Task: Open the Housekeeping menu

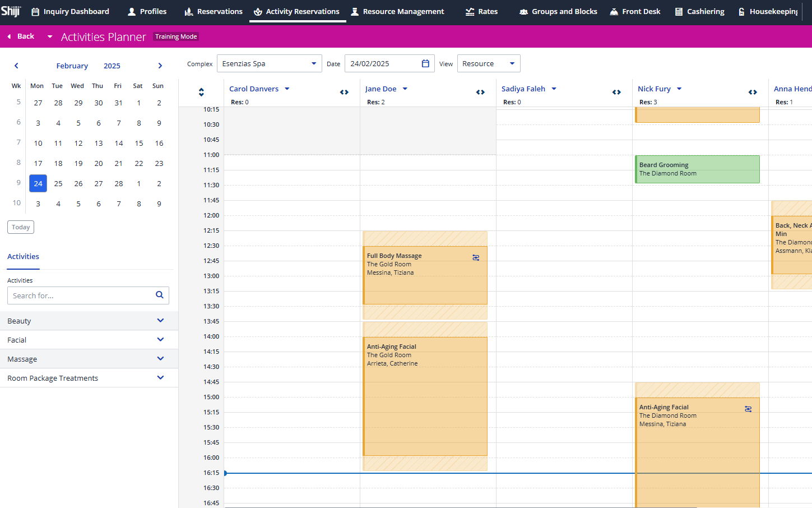Action: tap(768, 11)
